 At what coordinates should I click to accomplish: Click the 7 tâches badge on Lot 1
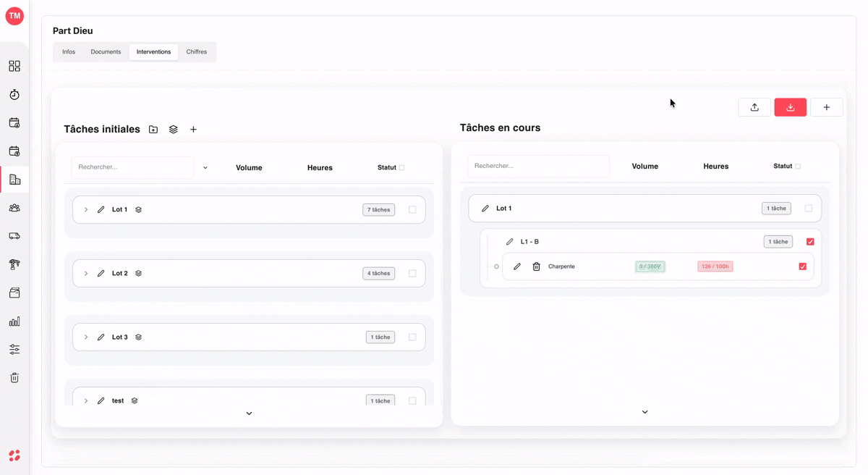click(x=379, y=210)
